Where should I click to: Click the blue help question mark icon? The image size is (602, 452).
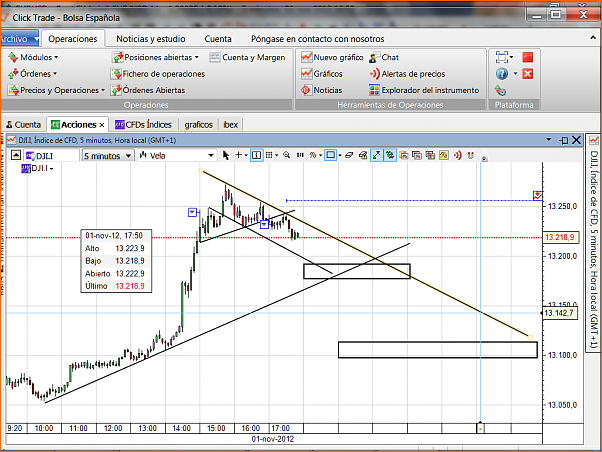[502, 73]
